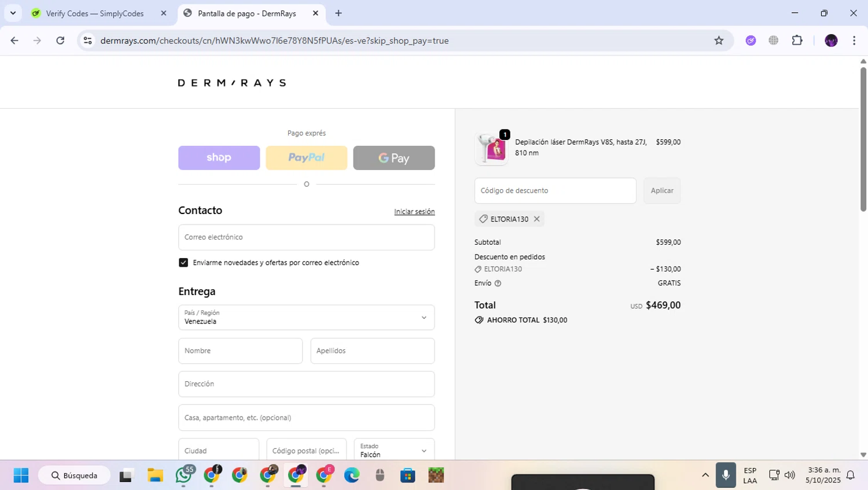Open the volume control tray icon
The height and width of the screenshot is (490, 868).
(790, 476)
